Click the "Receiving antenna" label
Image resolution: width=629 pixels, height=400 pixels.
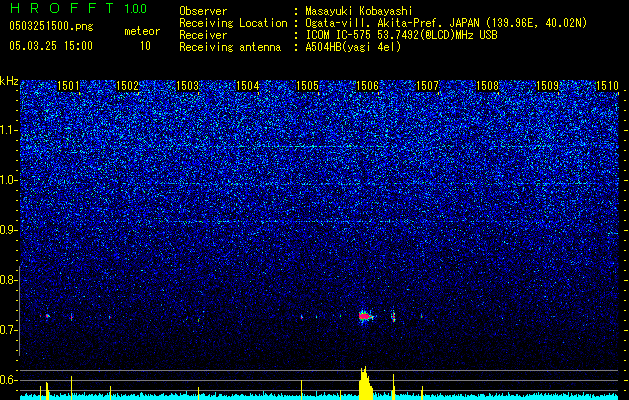coord(230,47)
